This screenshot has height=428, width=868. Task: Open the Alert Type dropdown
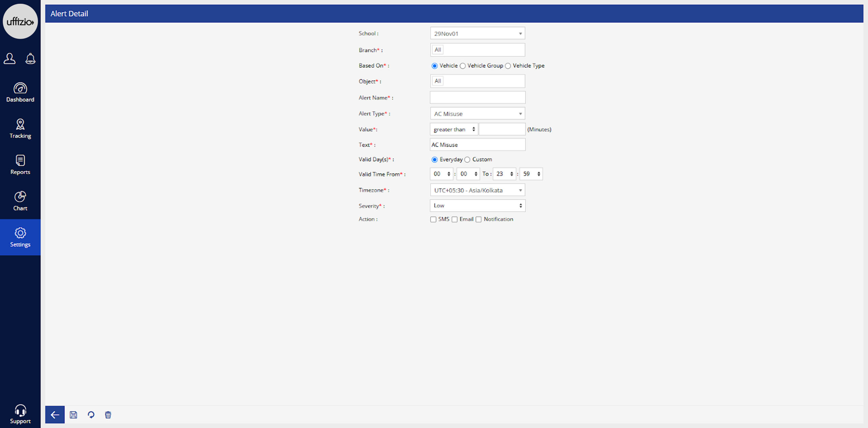pyautogui.click(x=477, y=114)
